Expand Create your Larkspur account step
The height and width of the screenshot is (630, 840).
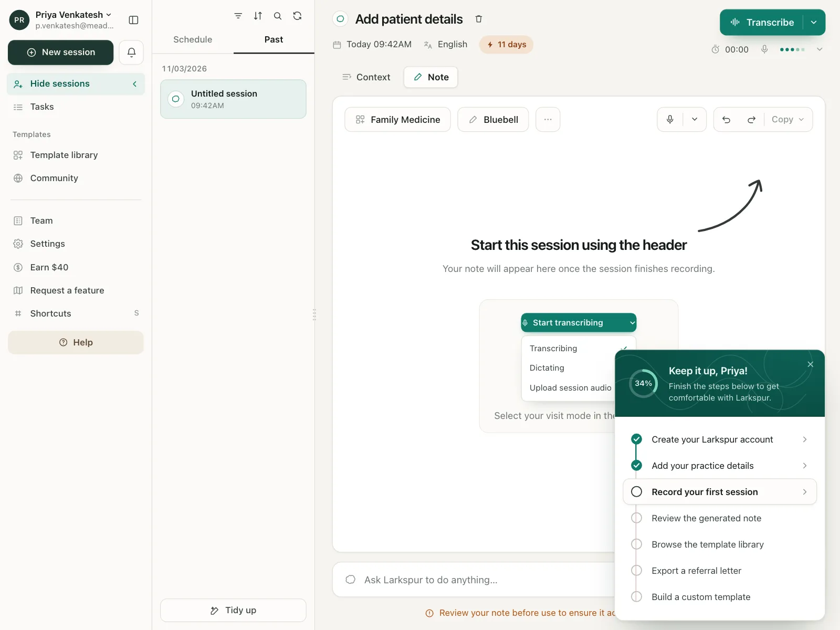point(720,439)
